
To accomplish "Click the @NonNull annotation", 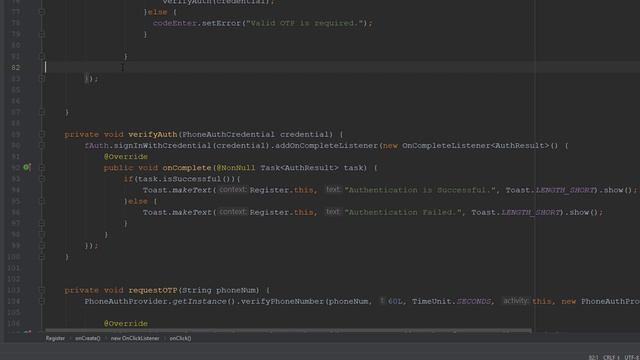I will point(236,168).
